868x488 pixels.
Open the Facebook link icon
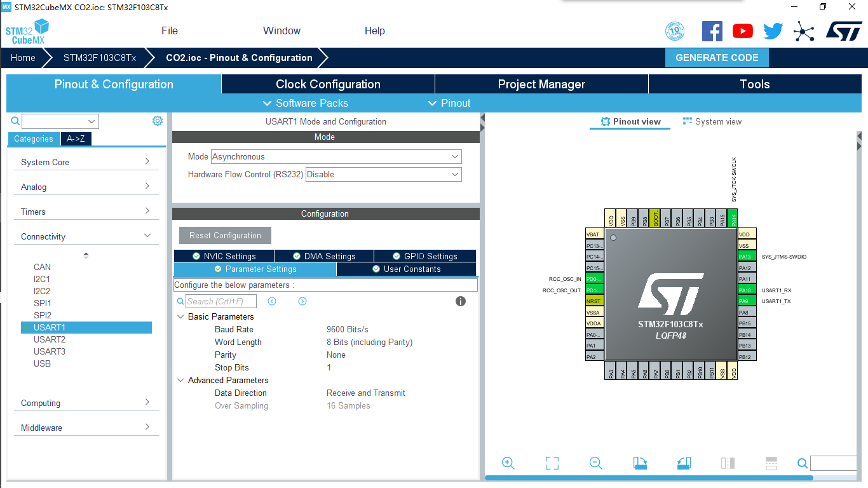(x=712, y=30)
